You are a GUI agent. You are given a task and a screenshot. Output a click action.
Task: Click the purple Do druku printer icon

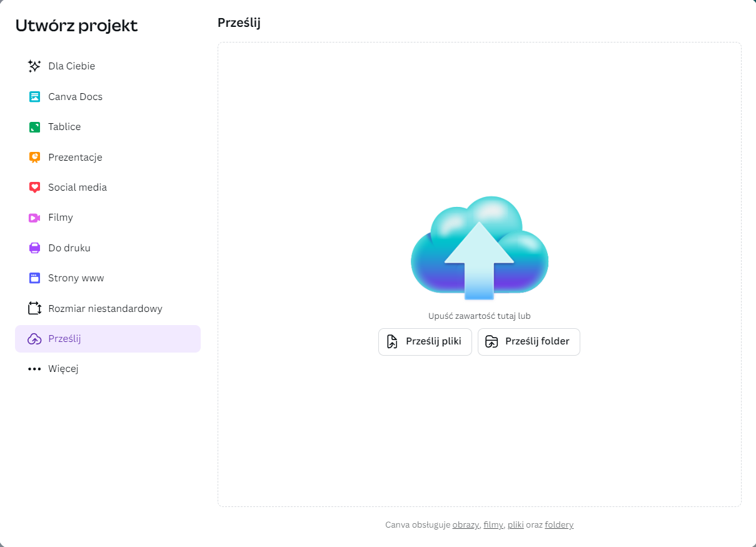point(34,248)
